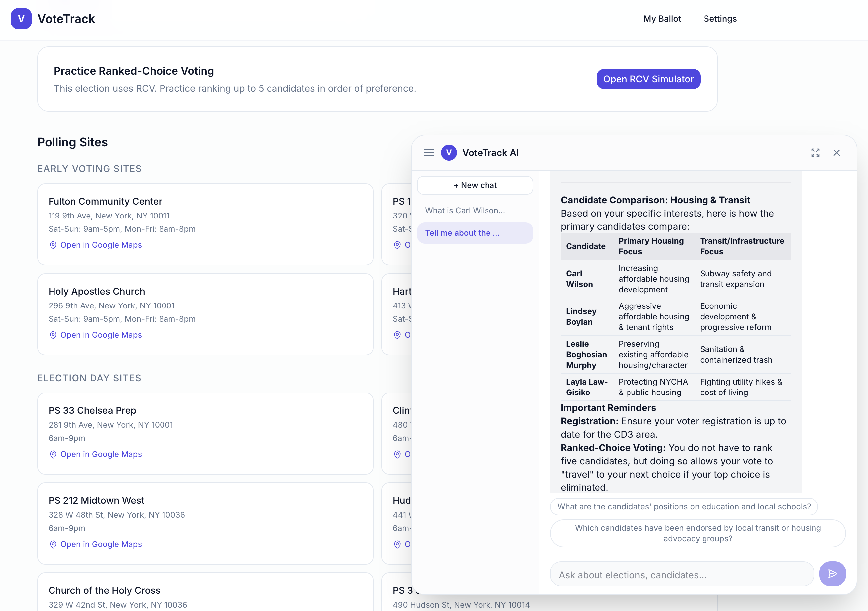Viewport: 868px width, 611px height.
Task: Ask suggested question about transit or housing endorsements
Action: tap(698, 533)
